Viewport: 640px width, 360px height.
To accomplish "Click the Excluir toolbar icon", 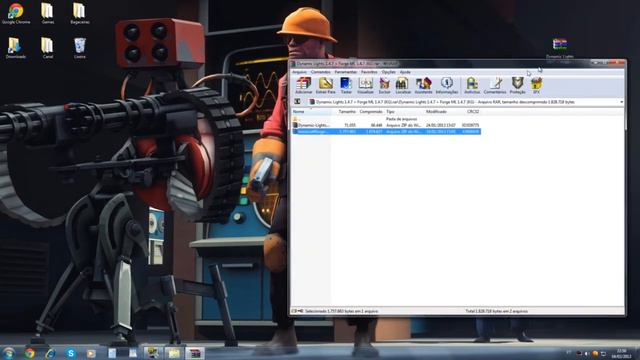I will [x=384, y=85].
